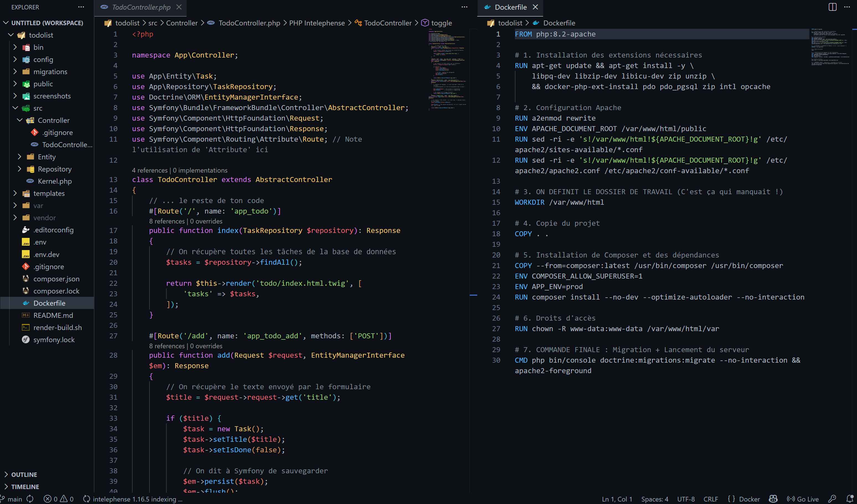Collapse the Controller folder

(x=19, y=120)
